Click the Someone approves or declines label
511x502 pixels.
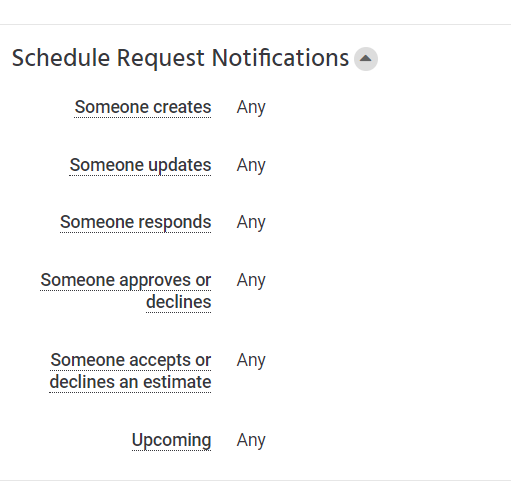pos(126,291)
